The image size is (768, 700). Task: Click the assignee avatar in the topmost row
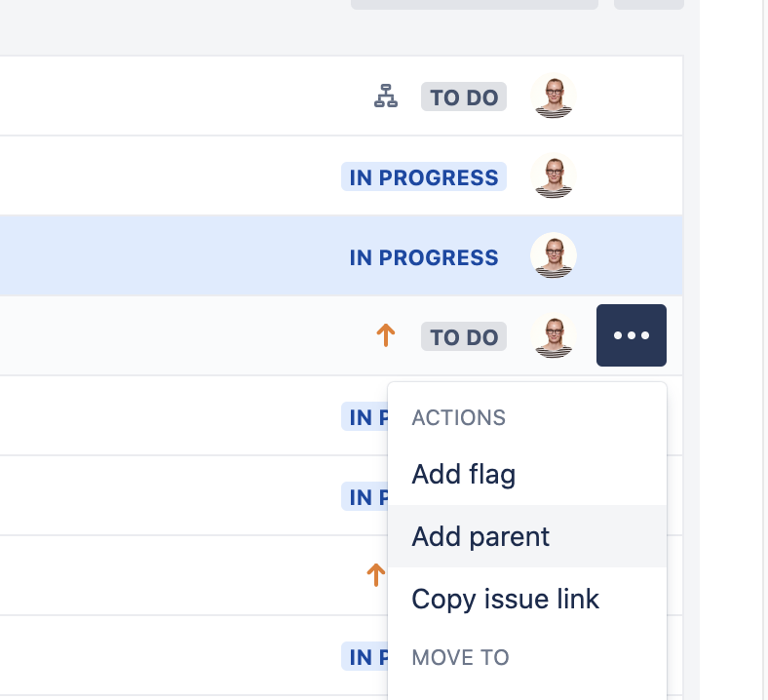[x=553, y=97]
